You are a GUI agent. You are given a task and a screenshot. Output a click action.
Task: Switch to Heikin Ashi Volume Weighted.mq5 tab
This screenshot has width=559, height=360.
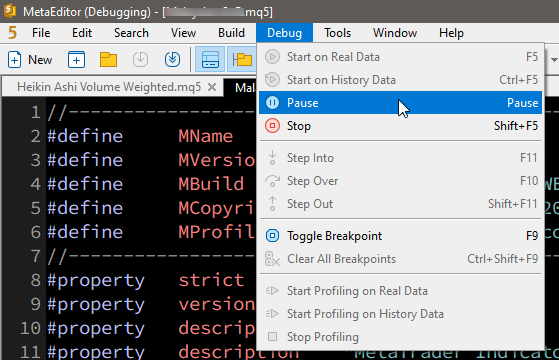[109, 87]
